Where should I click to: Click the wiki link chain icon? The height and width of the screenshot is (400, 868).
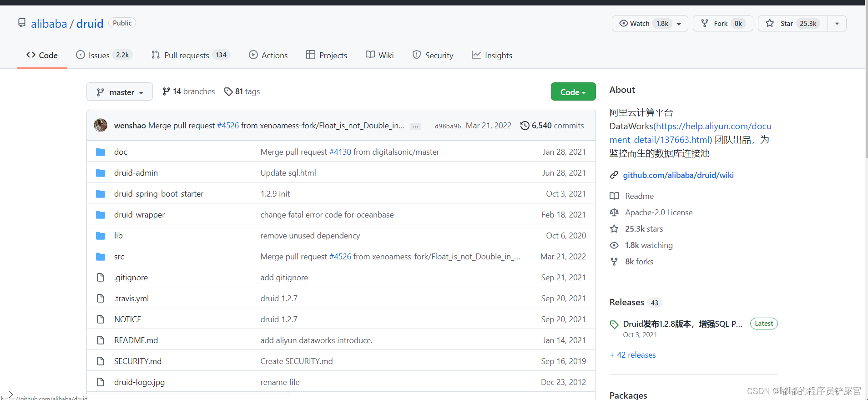pos(614,175)
